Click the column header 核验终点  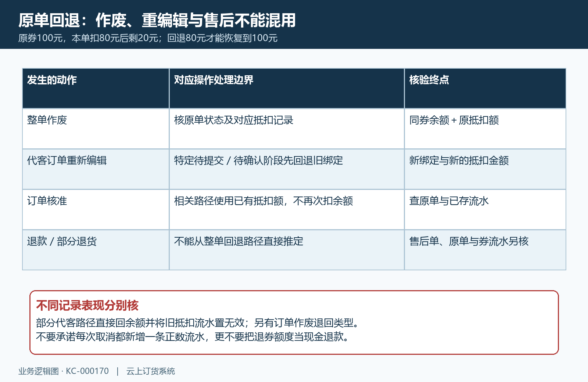click(x=485, y=88)
